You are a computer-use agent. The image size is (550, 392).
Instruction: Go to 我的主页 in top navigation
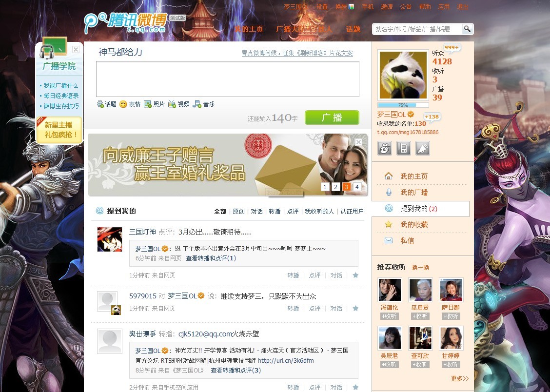tap(249, 29)
